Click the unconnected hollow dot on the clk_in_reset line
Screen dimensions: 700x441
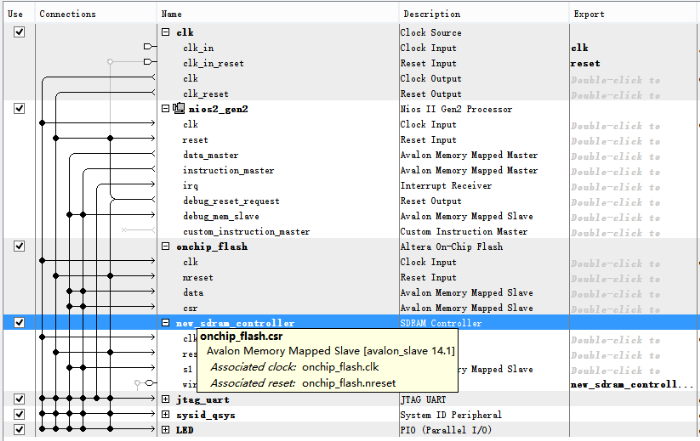[111, 62]
